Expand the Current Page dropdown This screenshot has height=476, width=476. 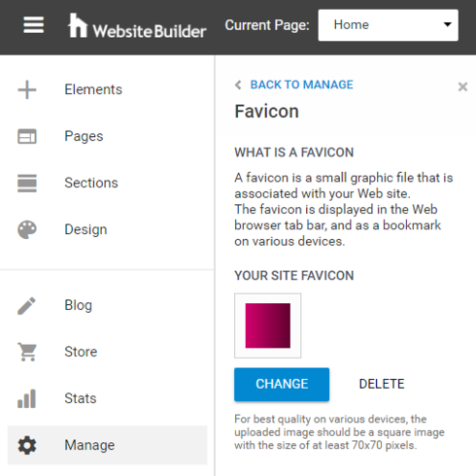coord(388,25)
